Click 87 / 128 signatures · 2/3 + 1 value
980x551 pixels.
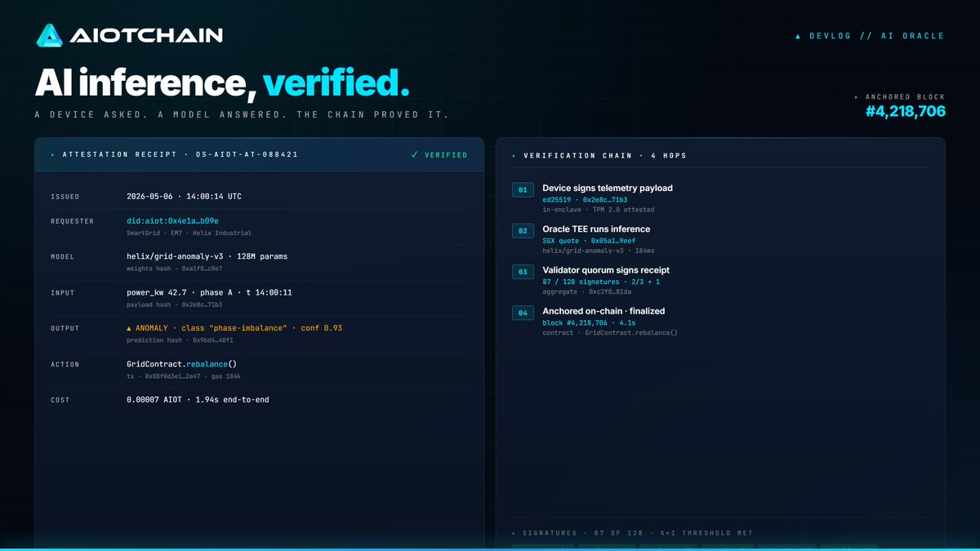[601, 281]
